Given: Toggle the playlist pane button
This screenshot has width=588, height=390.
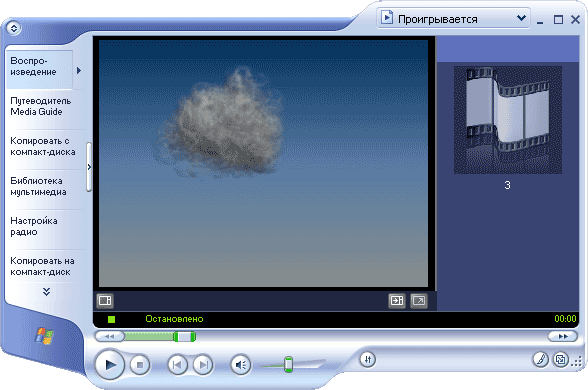Looking at the screenshot, I should pos(397,300).
